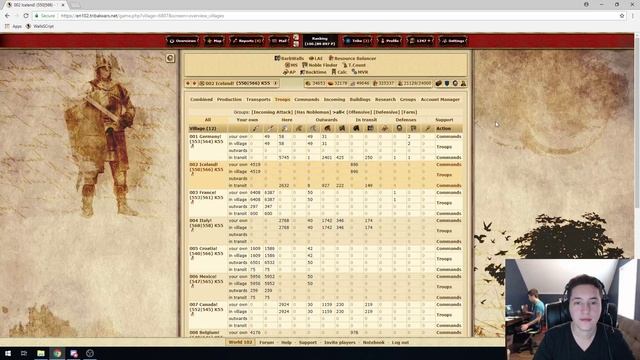This screenshot has height=360, width=640.
Task: Open the Account Manager tab
Action: click(x=440, y=100)
